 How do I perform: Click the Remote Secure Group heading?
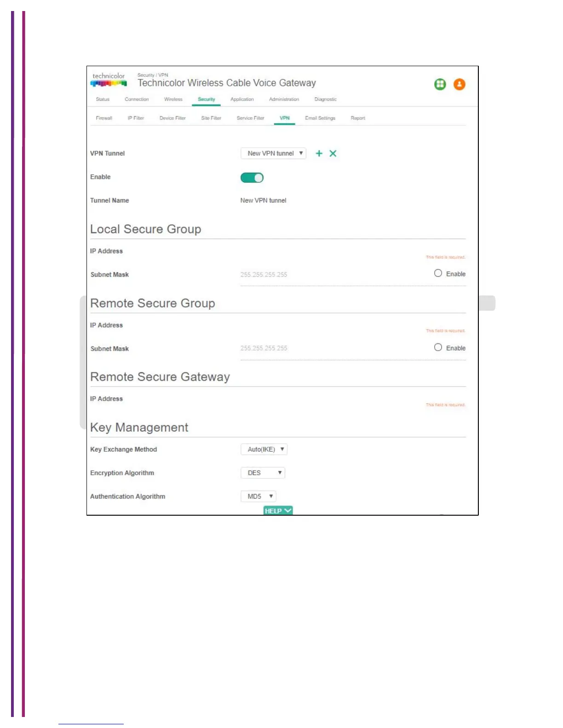click(153, 303)
